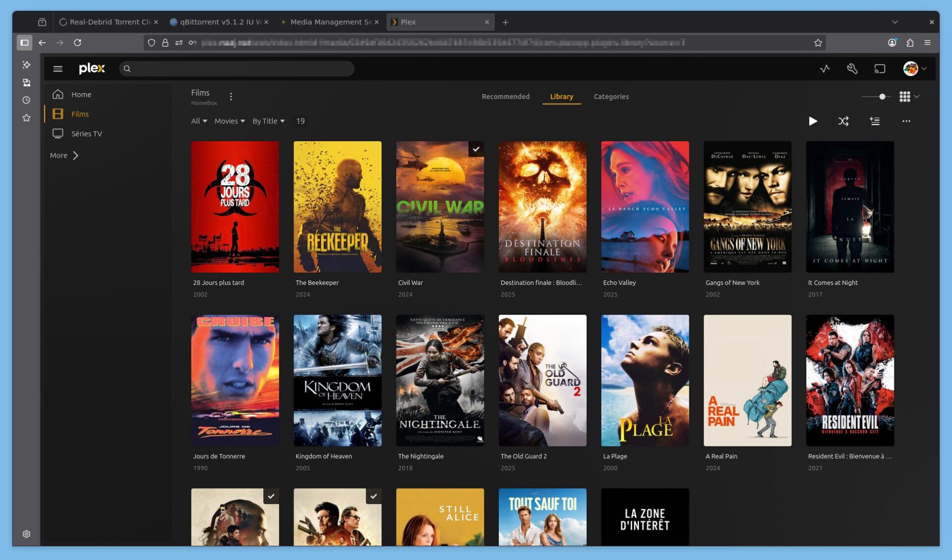Close the Plex browser tab
The image size is (952, 560).
486,22
